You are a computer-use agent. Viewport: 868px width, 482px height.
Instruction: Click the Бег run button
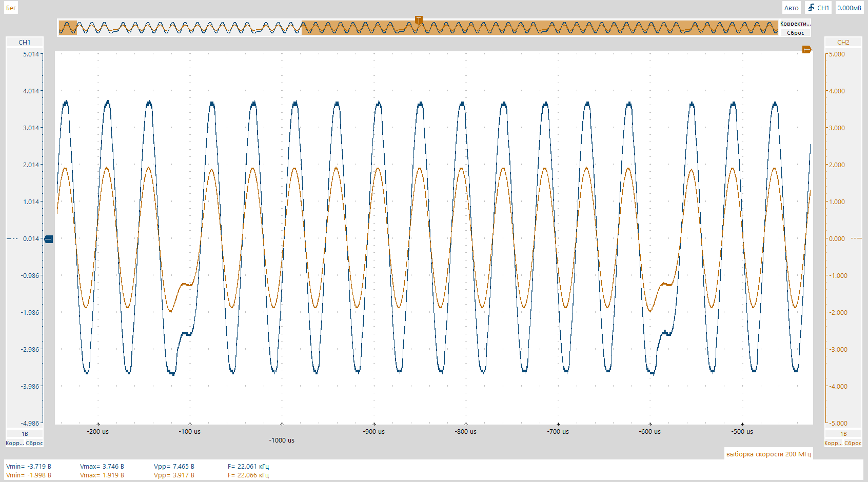[x=11, y=8]
